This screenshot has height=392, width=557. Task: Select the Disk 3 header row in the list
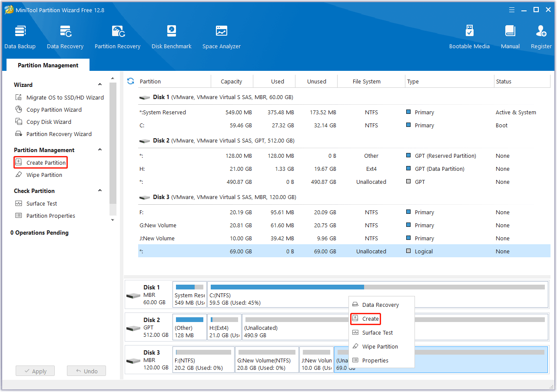[x=344, y=197]
